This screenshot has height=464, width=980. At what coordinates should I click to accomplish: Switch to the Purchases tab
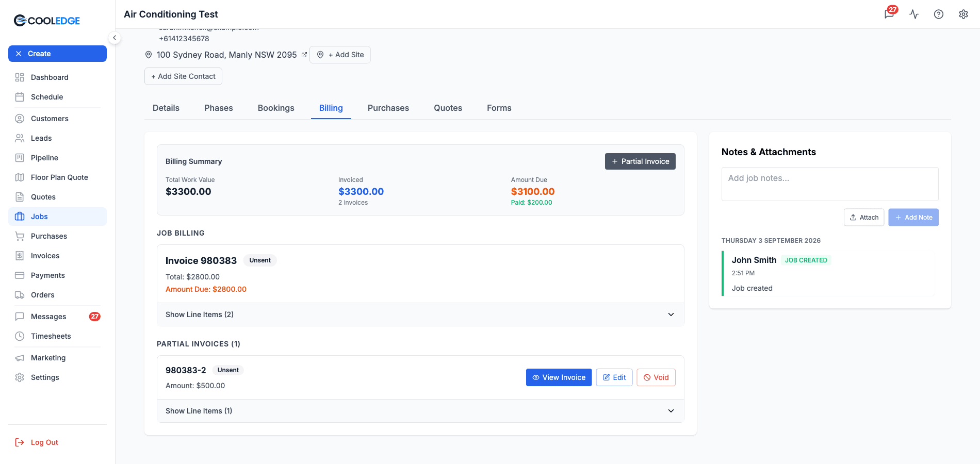(388, 108)
